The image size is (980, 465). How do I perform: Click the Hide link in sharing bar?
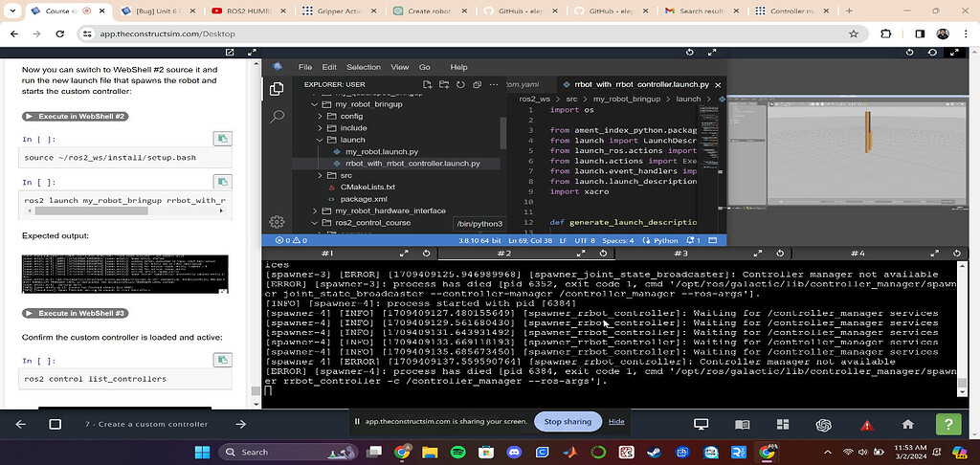coord(616,421)
